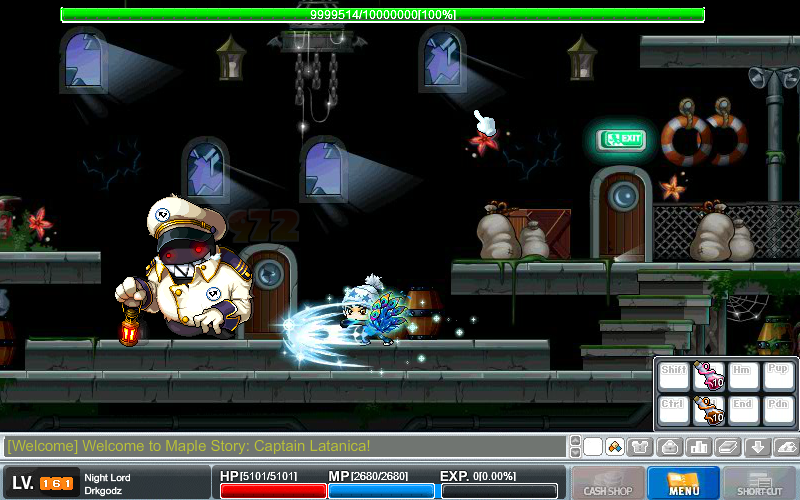800x500 pixels.
Task: Click the red HP bar
Action: [x=273, y=491]
